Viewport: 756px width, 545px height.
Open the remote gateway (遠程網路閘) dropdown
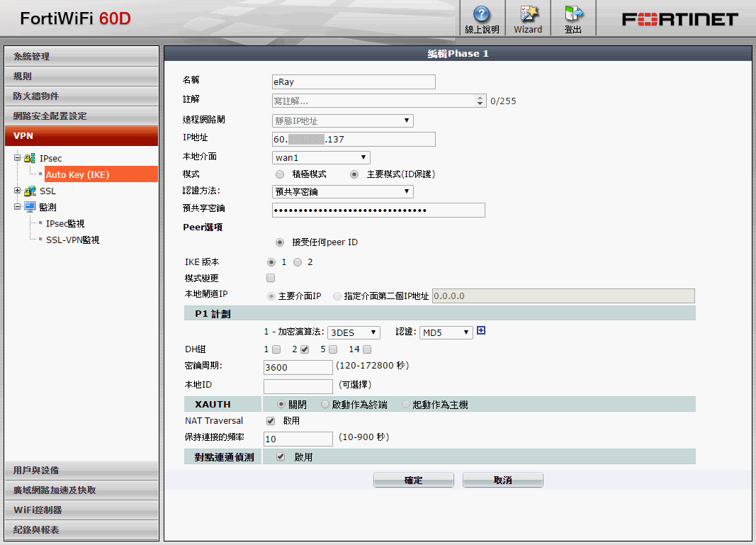tap(343, 120)
